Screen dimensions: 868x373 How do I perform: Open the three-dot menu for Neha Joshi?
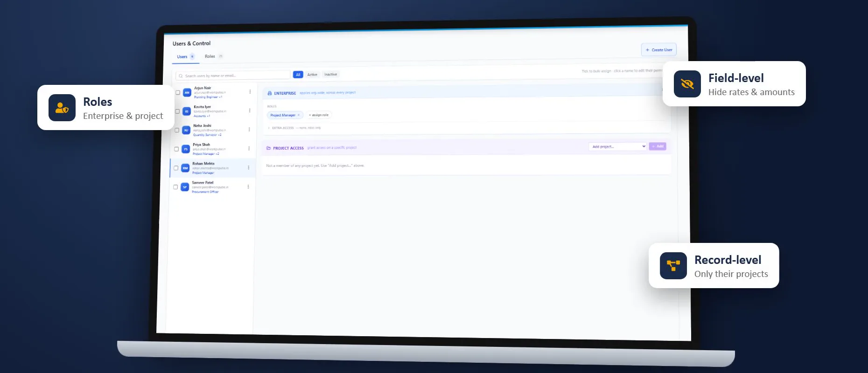click(x=249, y=130)
